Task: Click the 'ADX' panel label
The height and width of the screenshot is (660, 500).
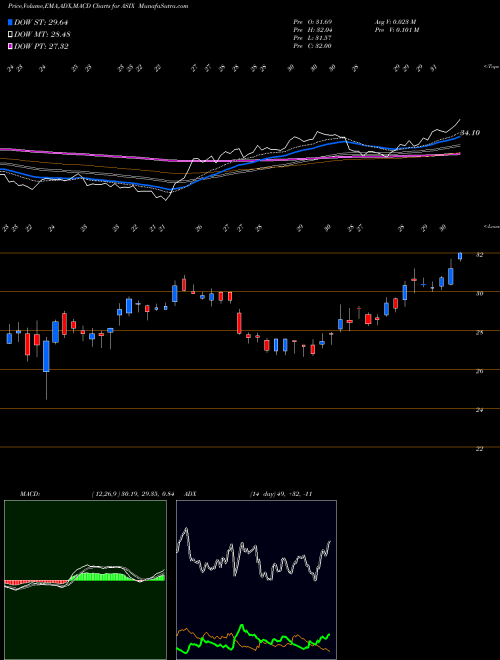Action: (x=190, y=494)
